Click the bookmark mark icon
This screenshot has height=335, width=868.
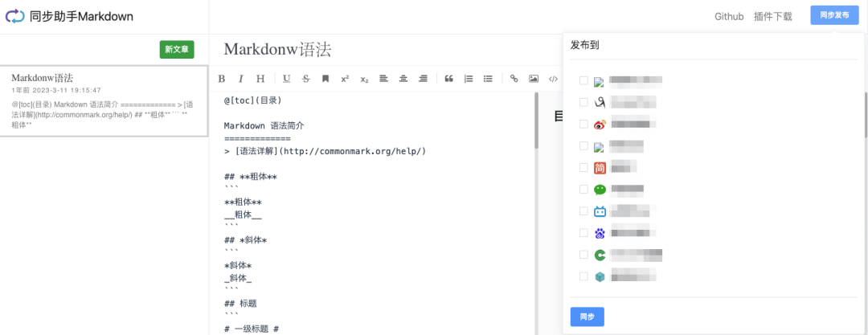pyautogui.click(x=325, y=79)
